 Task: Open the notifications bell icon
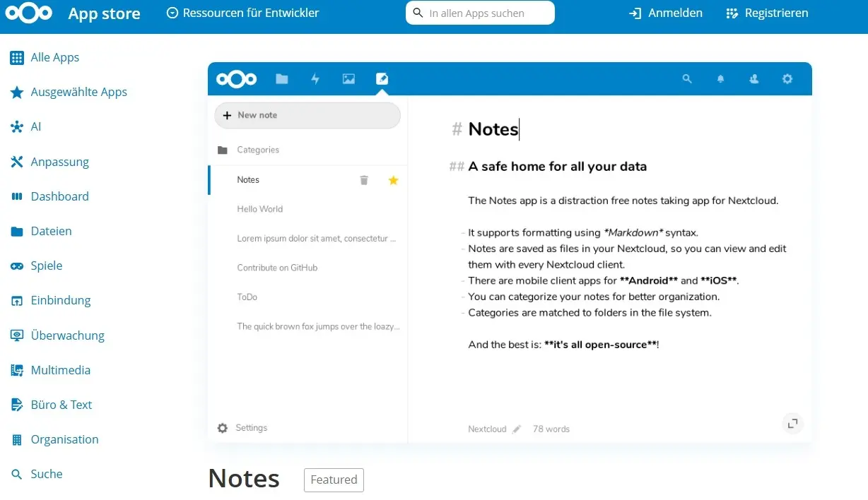720,79
